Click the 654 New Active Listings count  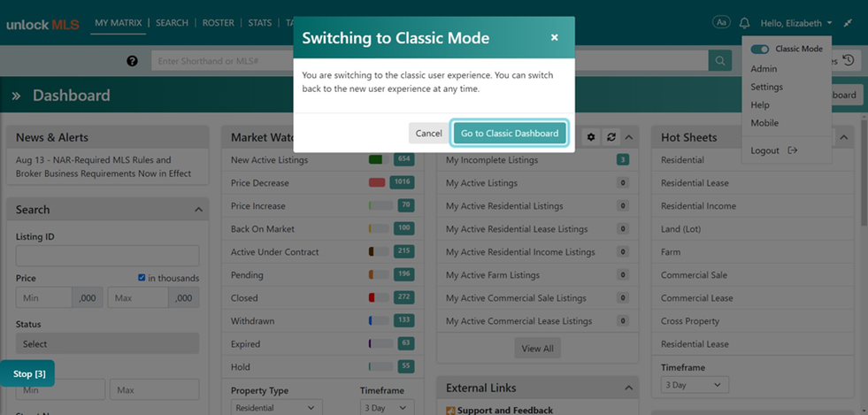[x=403, y=159]
